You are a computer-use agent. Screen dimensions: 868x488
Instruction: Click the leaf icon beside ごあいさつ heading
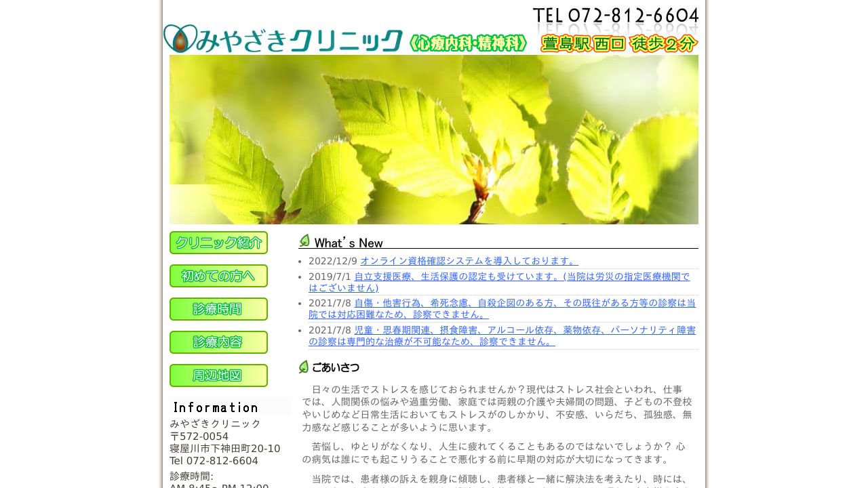pos(304,367)
